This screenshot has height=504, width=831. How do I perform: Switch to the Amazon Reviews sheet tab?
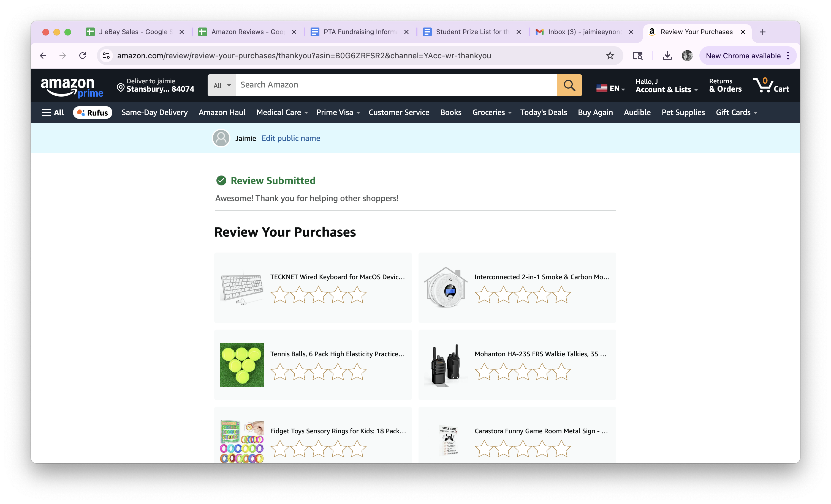click(247, 32)
